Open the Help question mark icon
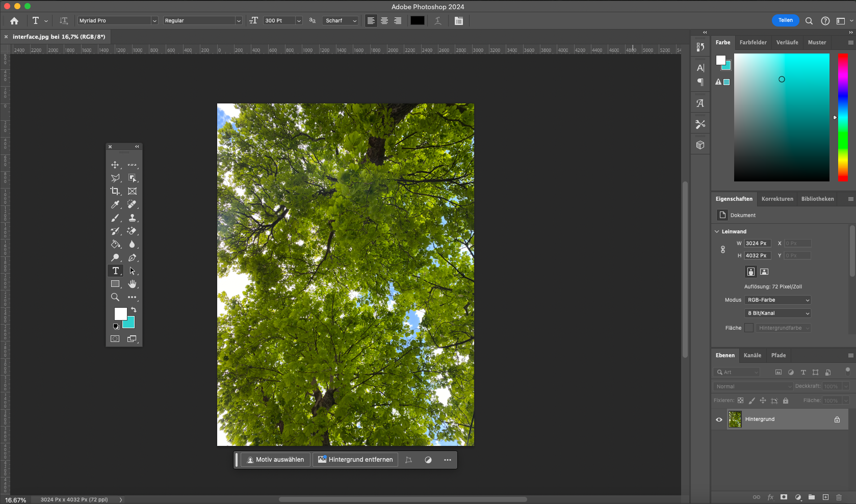 point(825,21)
